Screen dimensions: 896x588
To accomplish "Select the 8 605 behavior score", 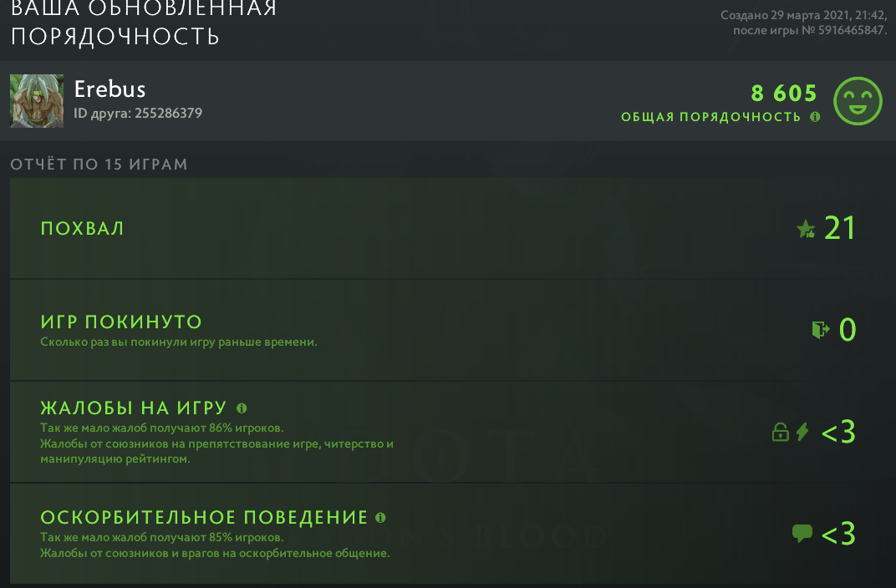I will click(x=783, y=94).
